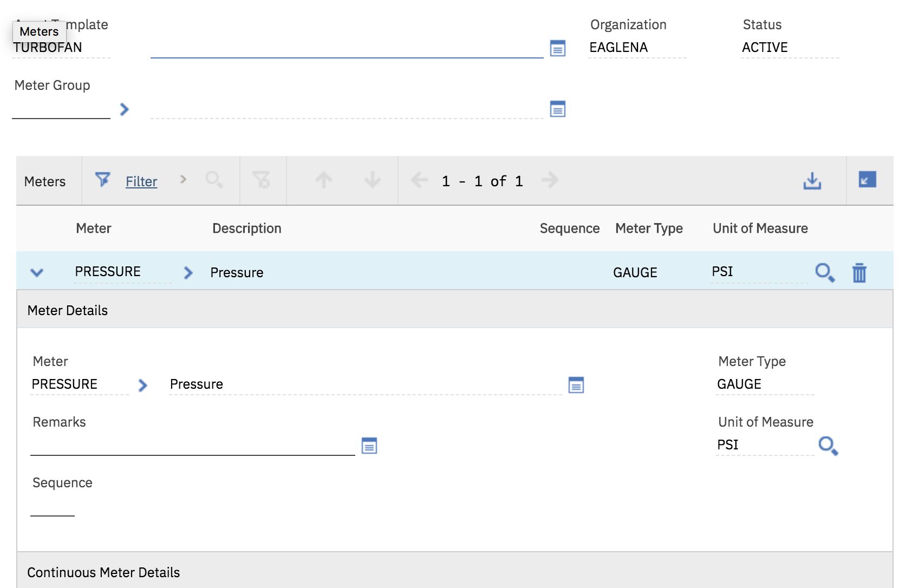912x588 pixels.
Task: Click the magnifier icon in PRESSURE table row
Action: point(824,272)
